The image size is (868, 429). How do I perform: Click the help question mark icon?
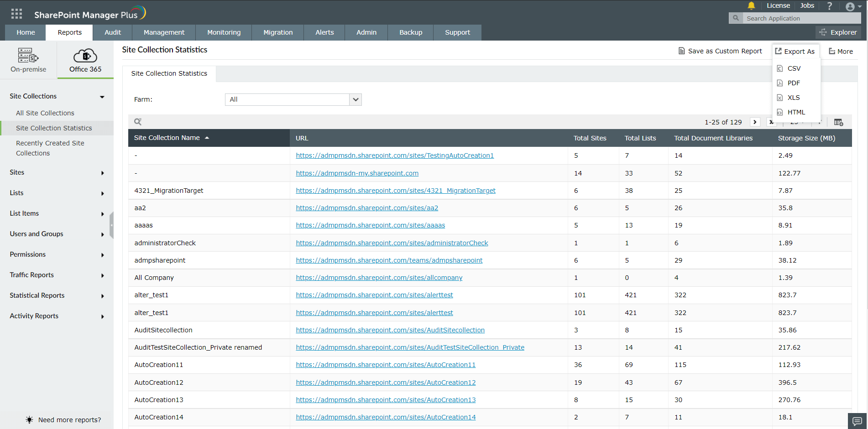point(829,6)
